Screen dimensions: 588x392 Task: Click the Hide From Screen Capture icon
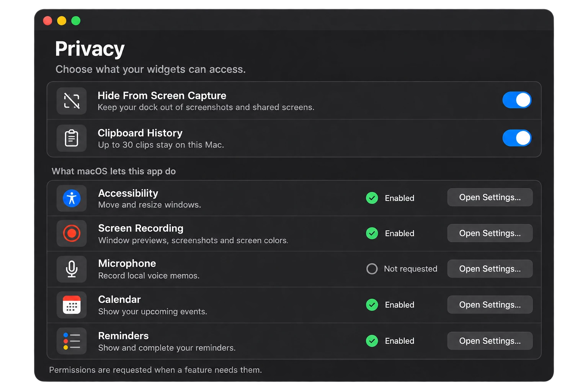[72, 101]
